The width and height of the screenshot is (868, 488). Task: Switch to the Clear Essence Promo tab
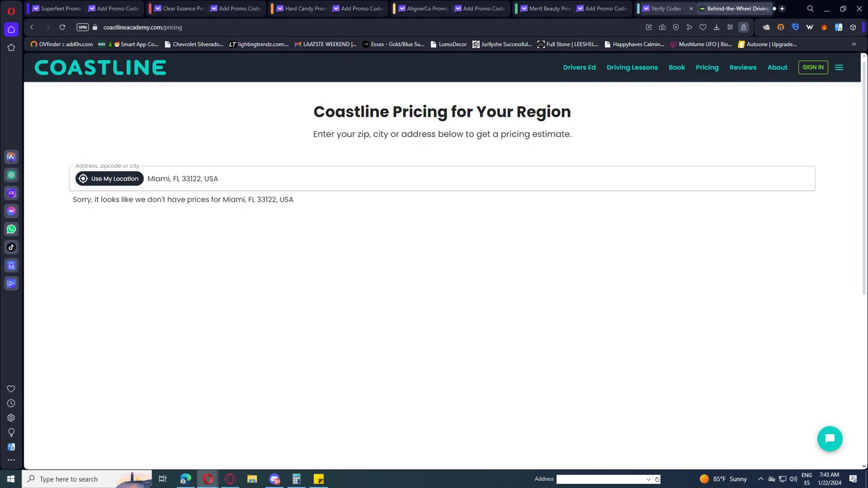click(179, 9)
